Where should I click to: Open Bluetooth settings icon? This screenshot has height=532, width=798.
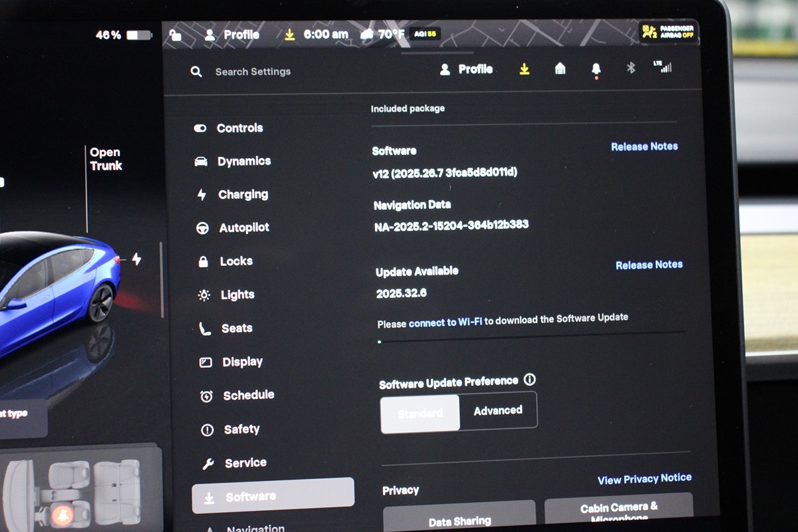click(631, 68)
